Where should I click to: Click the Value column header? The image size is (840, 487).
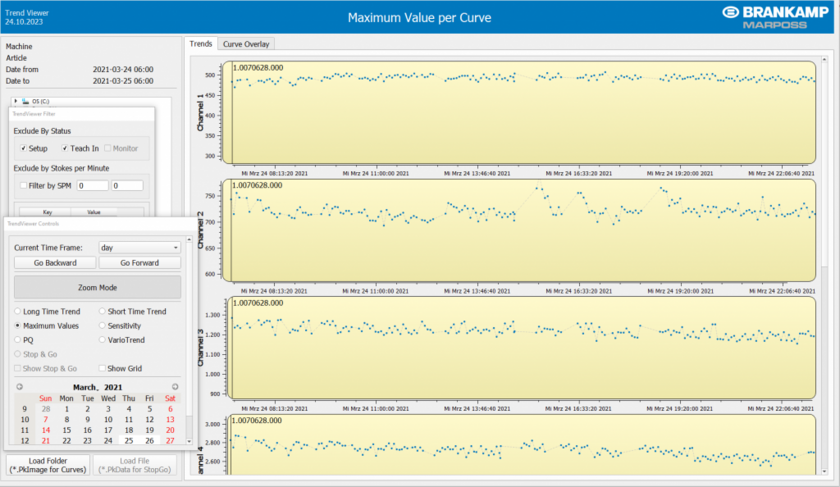(x=94, y=212)
